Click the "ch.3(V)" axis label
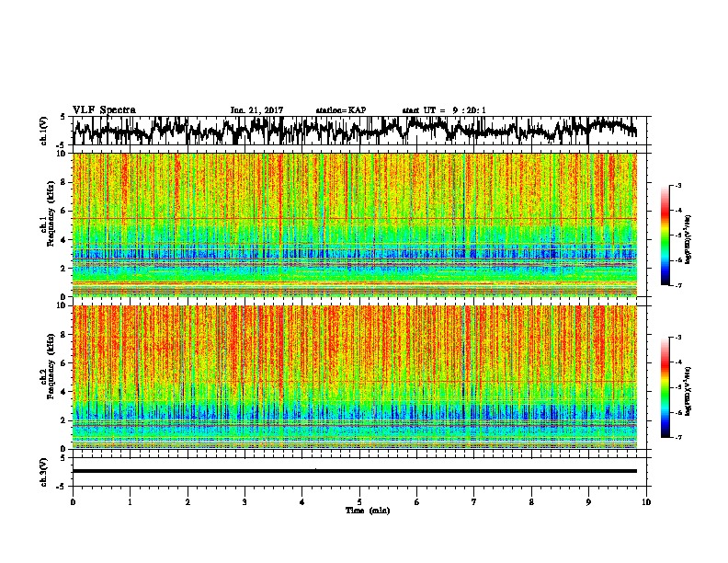Viewport: 728px width, 563px height. click(44, 472)
